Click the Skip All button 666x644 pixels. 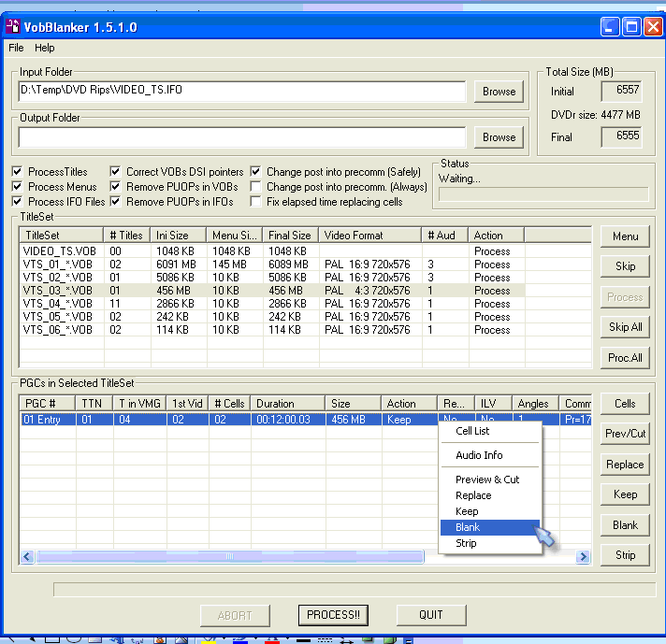625,327
